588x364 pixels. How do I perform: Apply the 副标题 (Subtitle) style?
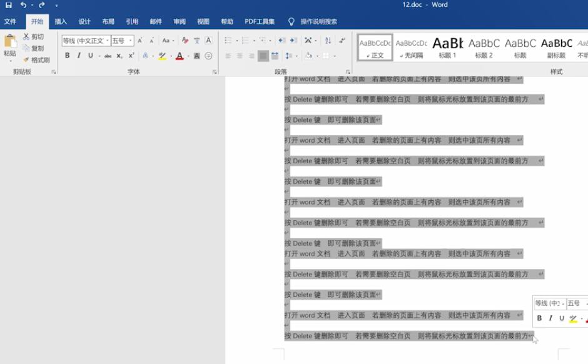coord(557,48)
